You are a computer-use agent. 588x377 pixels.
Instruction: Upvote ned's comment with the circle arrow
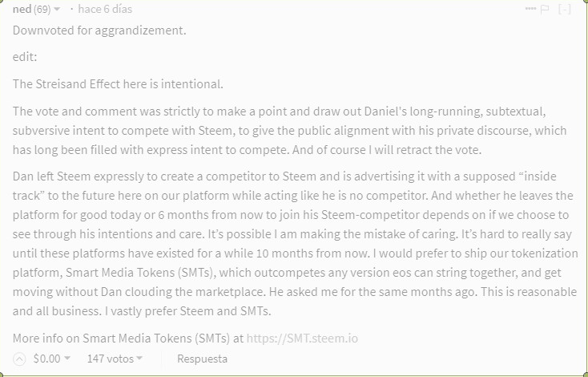point(19,359)
